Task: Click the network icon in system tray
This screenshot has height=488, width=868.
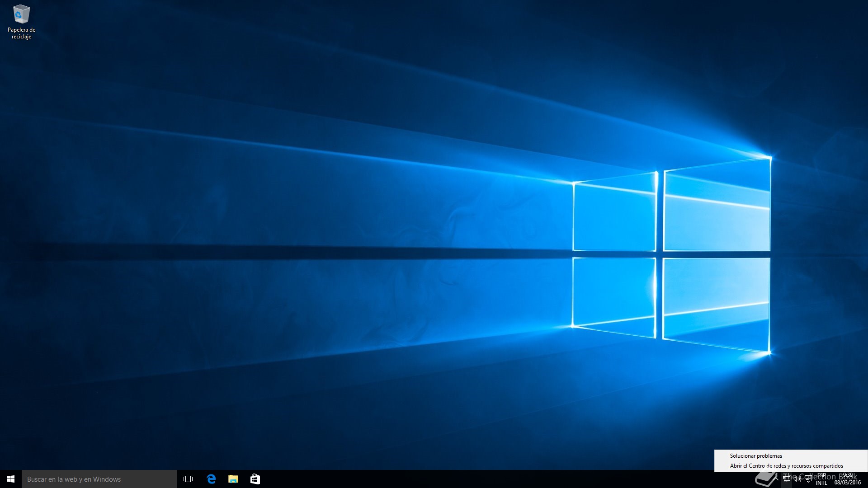Action: pyautogui.click(x=787, y=479)
